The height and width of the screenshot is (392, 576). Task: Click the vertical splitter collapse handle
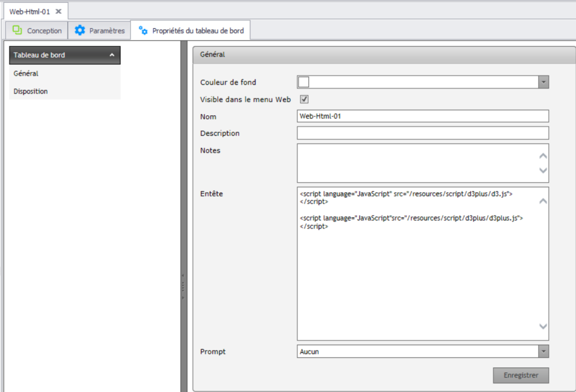coord(183,287)
